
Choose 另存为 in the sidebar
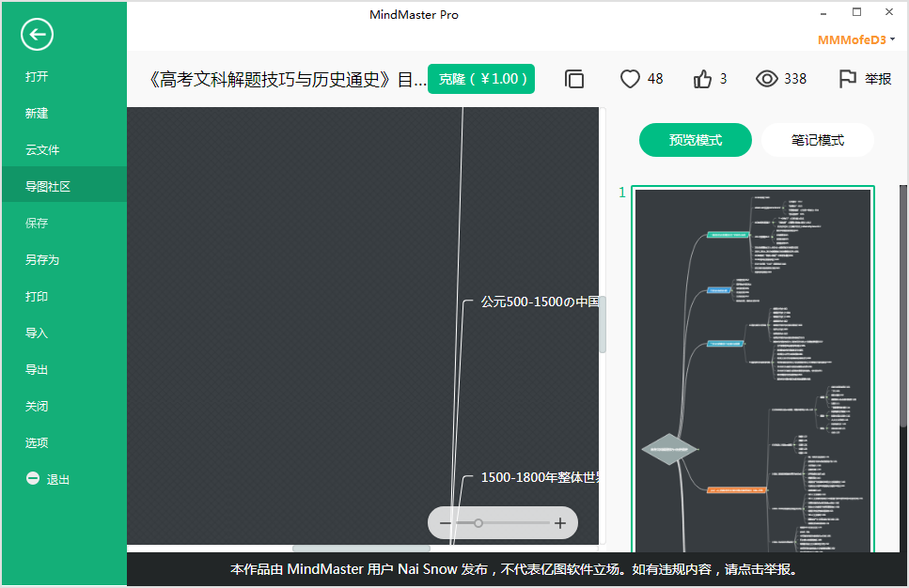point(42,259)
